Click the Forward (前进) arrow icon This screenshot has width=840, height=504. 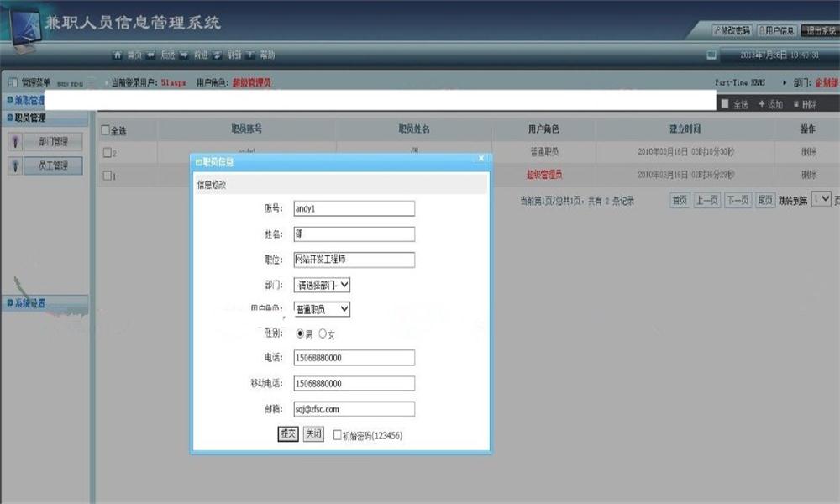coord(184,55)
